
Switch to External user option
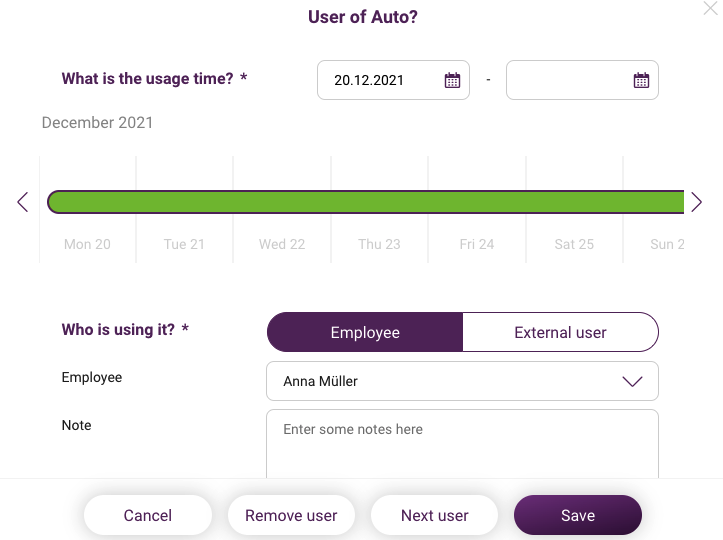point(560,332)
